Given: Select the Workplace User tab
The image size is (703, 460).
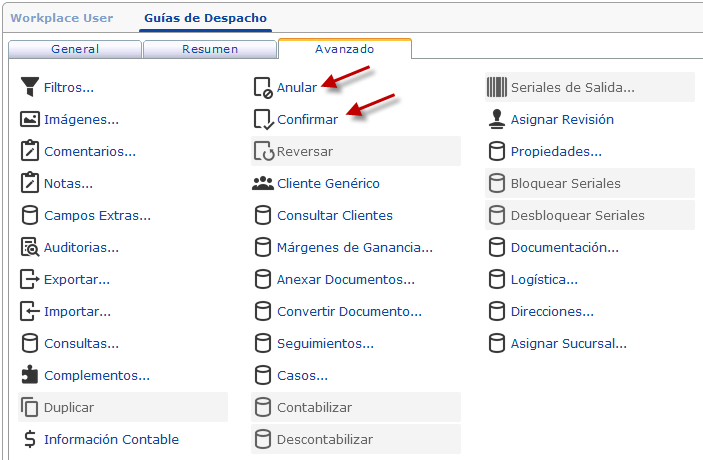Looking at the screenshot, I should coord(61,18).
